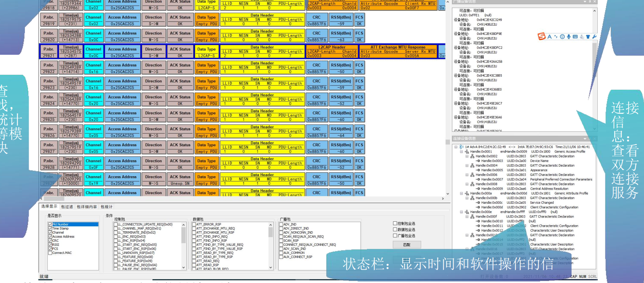This screenshot has width=644, height=283.
Task: Click service icon beside Handle:0x000a
Action: [x=467, y=193]
